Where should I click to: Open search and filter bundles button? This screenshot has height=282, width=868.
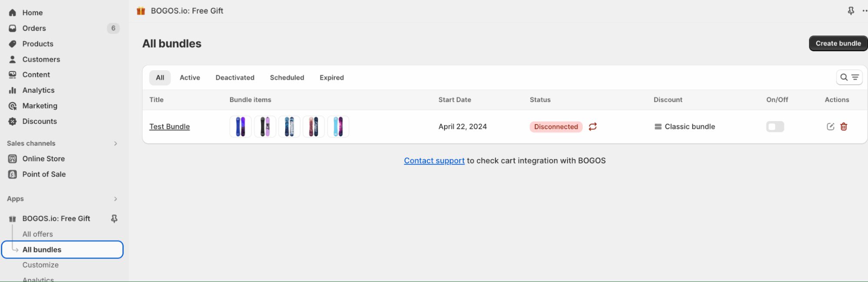point(849,77)
